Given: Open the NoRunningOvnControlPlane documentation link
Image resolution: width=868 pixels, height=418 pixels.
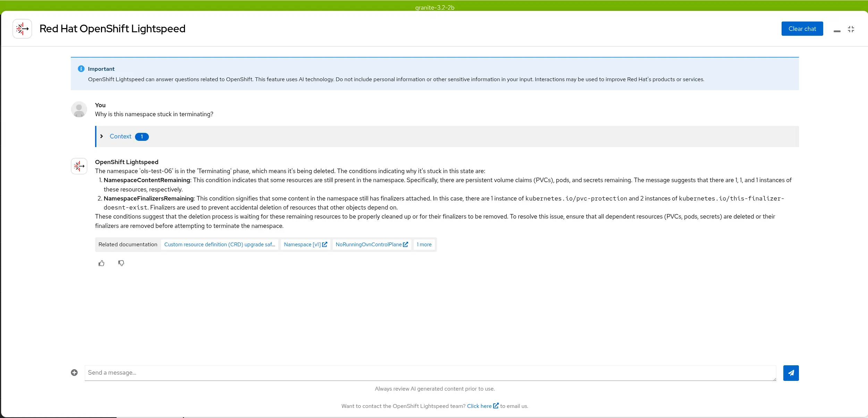Looking at the screenshot, I should pos(372,245).
